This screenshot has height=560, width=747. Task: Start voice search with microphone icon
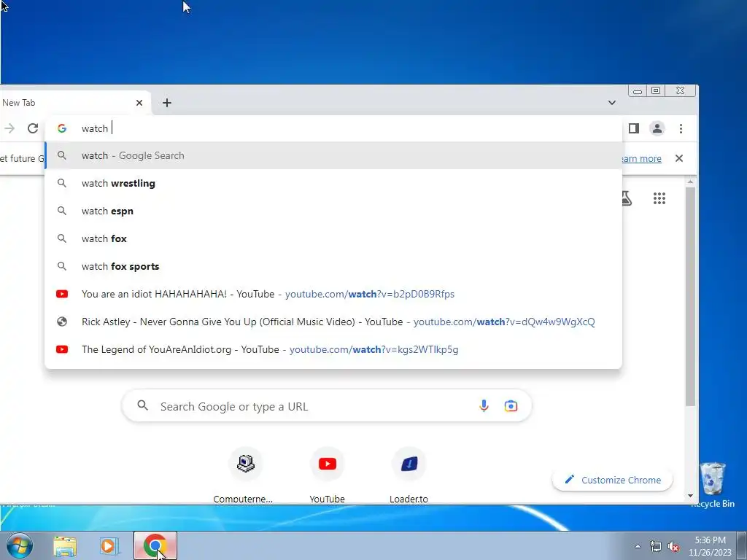[484, 405]
